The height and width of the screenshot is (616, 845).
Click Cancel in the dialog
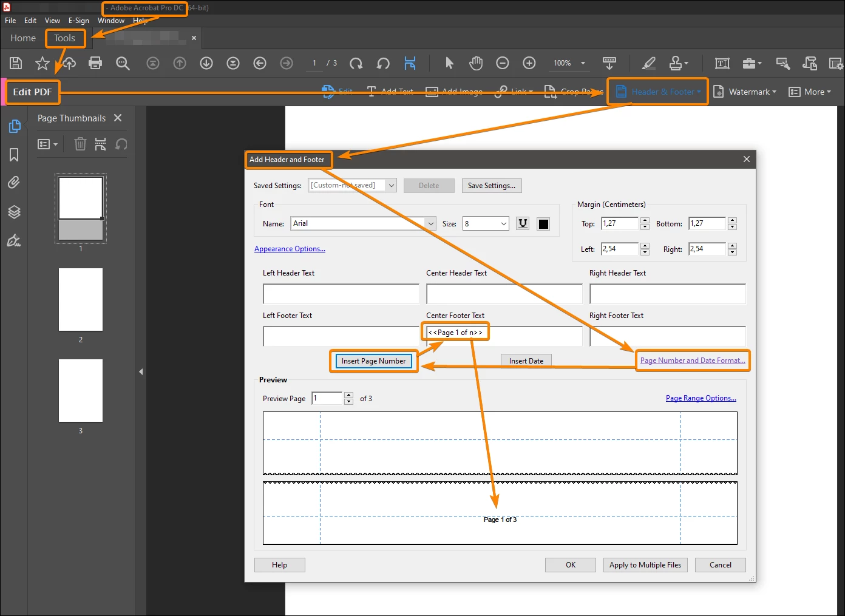(x=721, y=565)
